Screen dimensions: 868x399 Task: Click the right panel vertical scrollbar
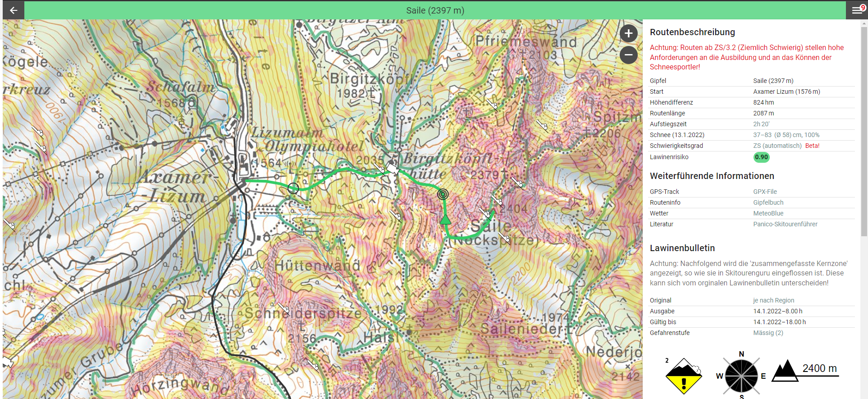(864, 131)
